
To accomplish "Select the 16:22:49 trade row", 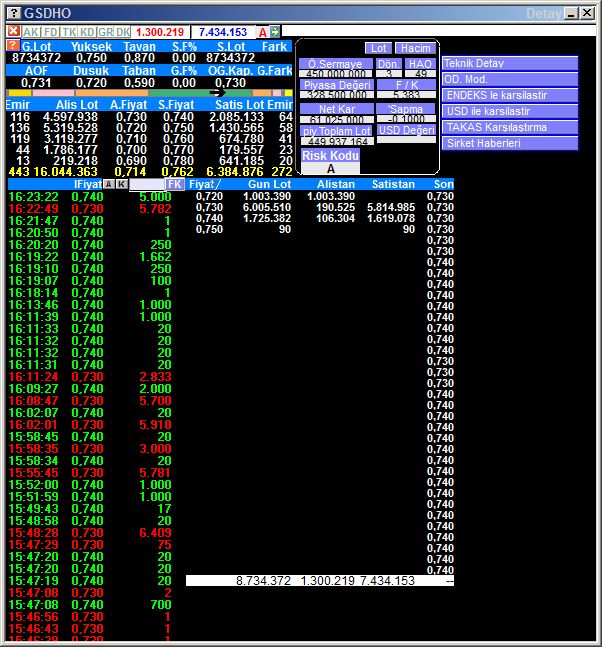I will (x=90, y=209).
